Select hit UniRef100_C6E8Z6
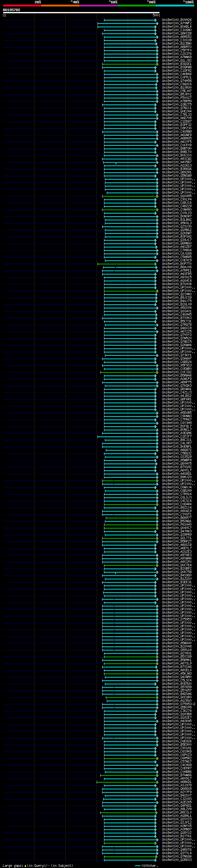 click(x=176, y=742)
